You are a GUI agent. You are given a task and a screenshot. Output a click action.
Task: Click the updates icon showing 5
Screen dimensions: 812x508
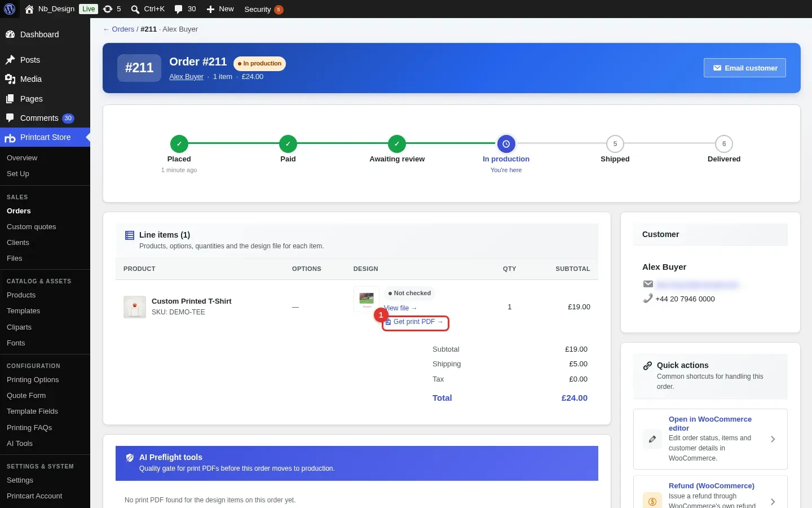108,9
